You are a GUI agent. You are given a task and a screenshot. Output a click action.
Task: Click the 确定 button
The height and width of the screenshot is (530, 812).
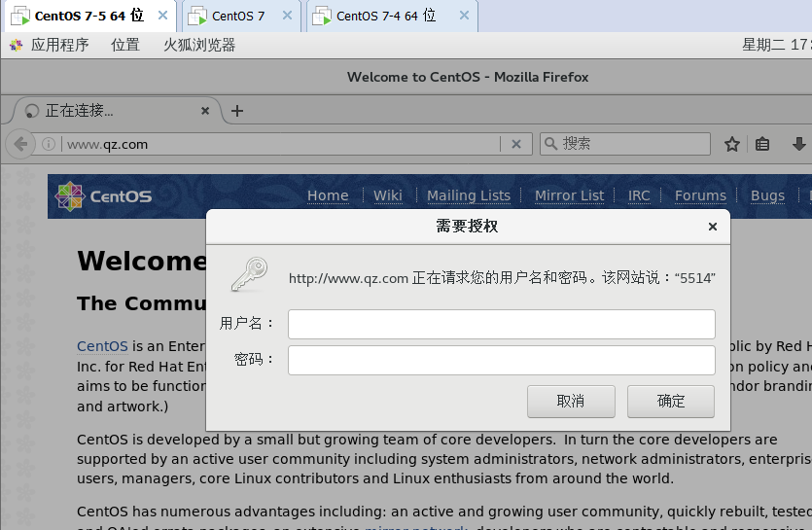(x=671, y=401)
